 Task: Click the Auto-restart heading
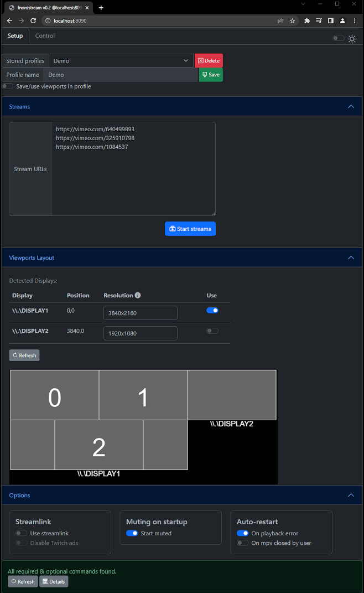click(257, 522)
